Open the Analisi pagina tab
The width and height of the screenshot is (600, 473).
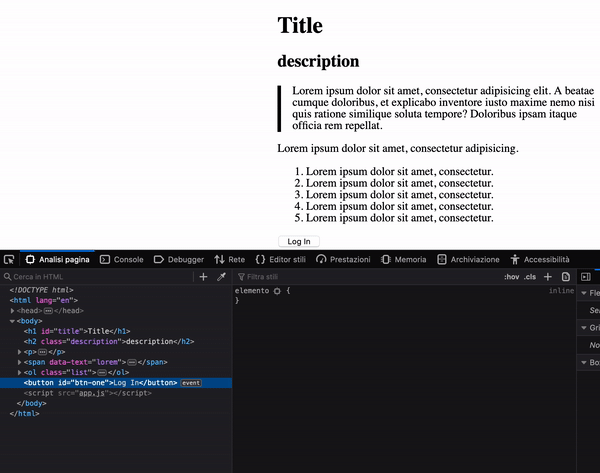pyautogui.click(x=57, y=259)
